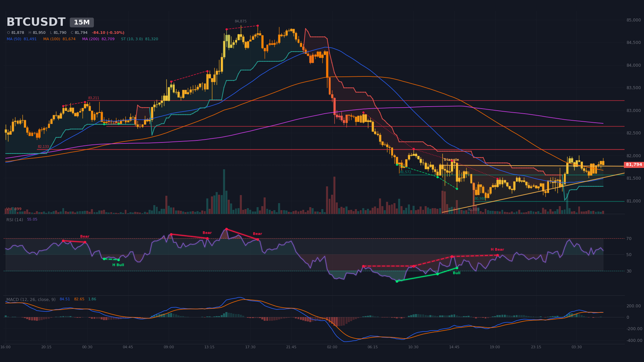Click the 80,988 support level label
This screenshot has height=362, width=644.
480,199
